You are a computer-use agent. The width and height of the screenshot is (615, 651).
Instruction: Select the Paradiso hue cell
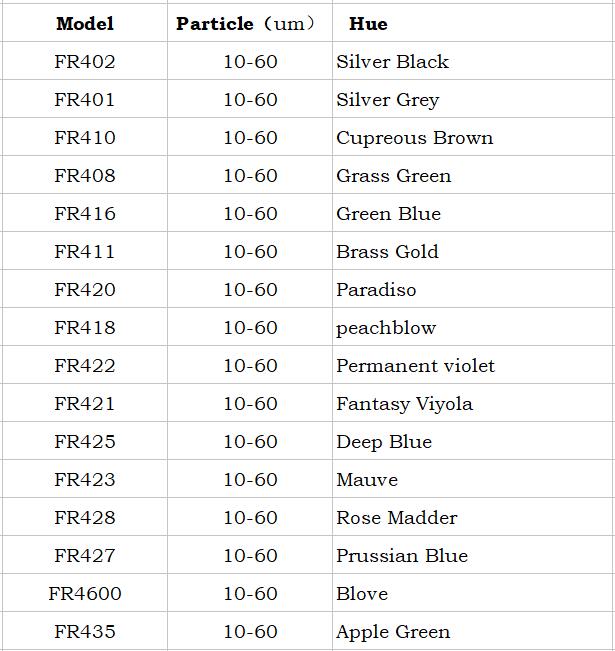pos(473,289)
